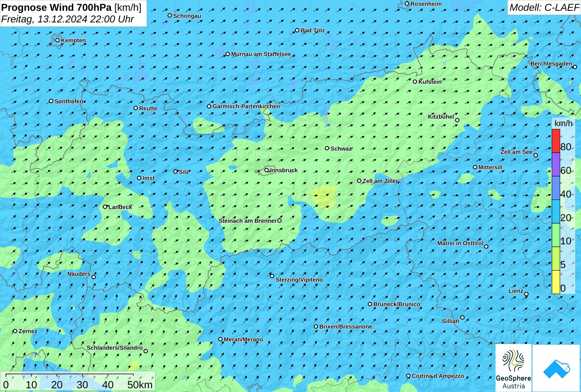Click the Reutte city marker
Screen dimensions: 581x392
(135, 108)
